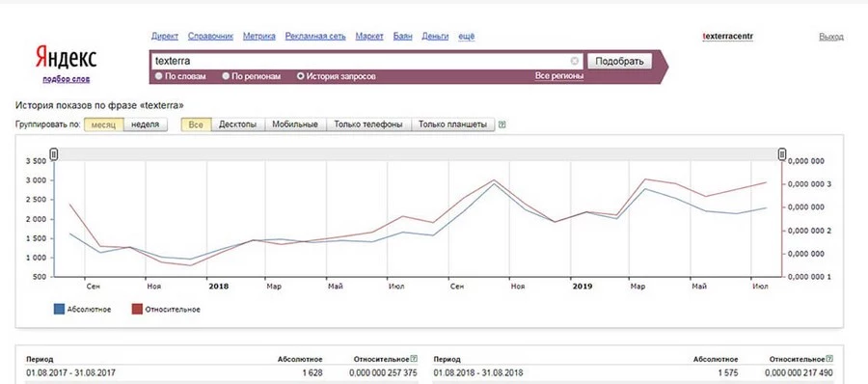Viewport: 868px width, 384px height.
Task: Toggle the blue Абсолютное legend swatch
Action: [x=59, y=309]
